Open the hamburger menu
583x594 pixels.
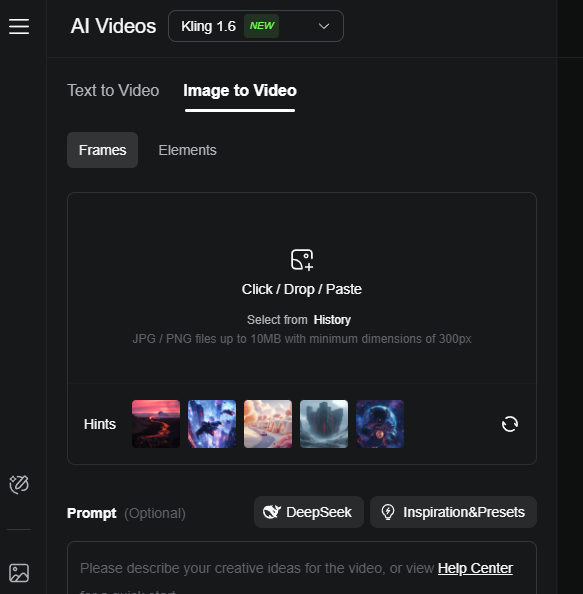coord(19,26)
